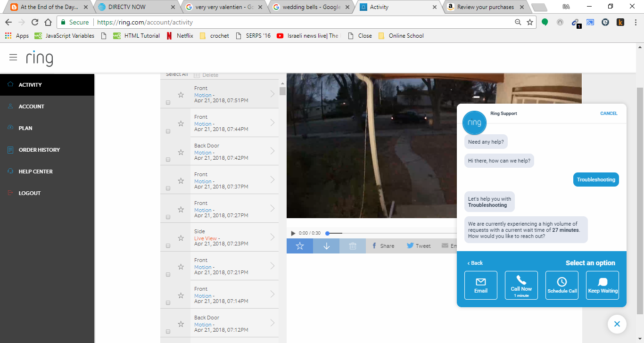Click Call Now with 1 minute wait

click(x=521, y=285)
